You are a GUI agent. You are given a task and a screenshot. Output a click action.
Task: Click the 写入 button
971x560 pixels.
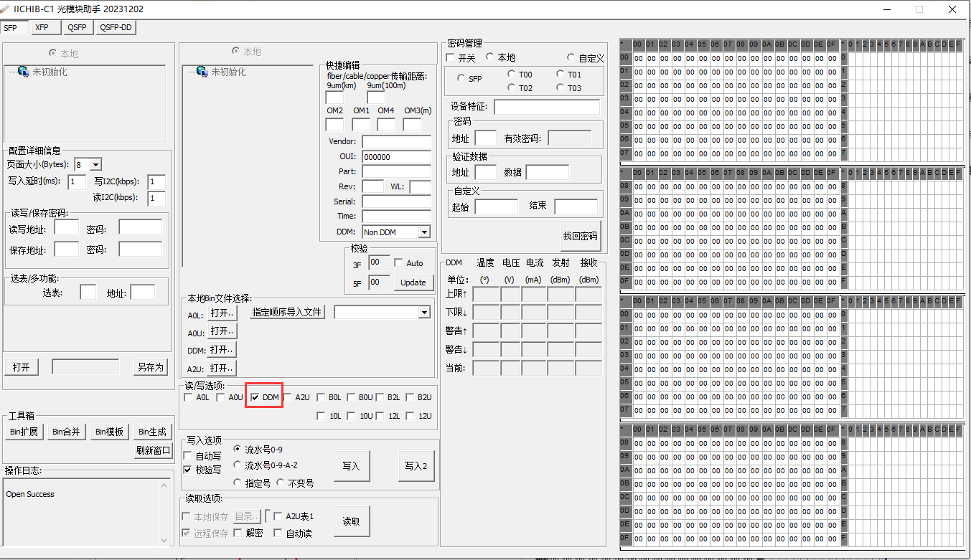[x=351, y=465]
